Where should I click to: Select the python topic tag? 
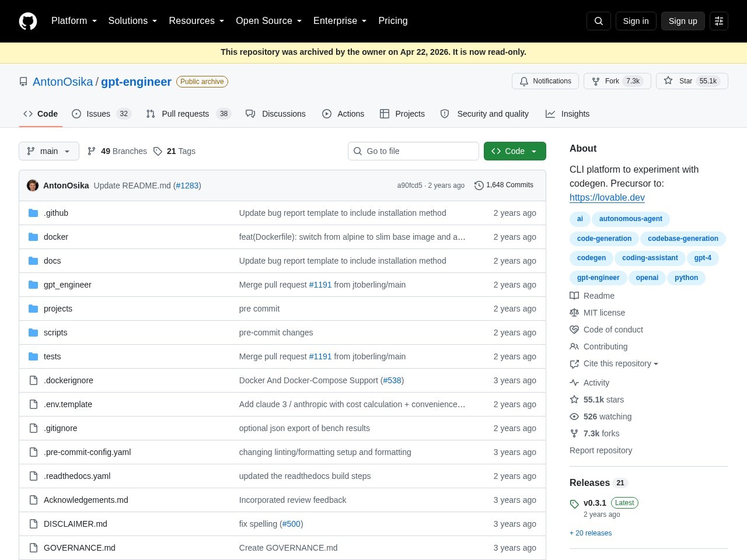pyautogui.click(x=686, y=278)
